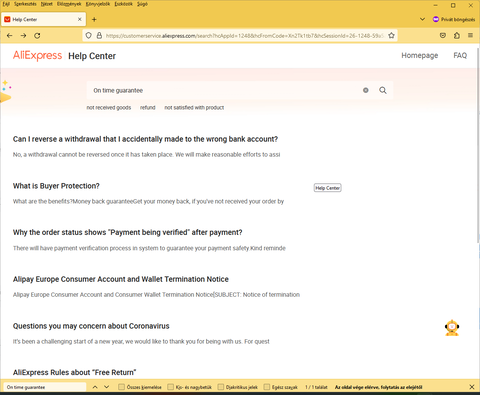
Task: Focus the find-in-page text field
Action: coord(45,387)
